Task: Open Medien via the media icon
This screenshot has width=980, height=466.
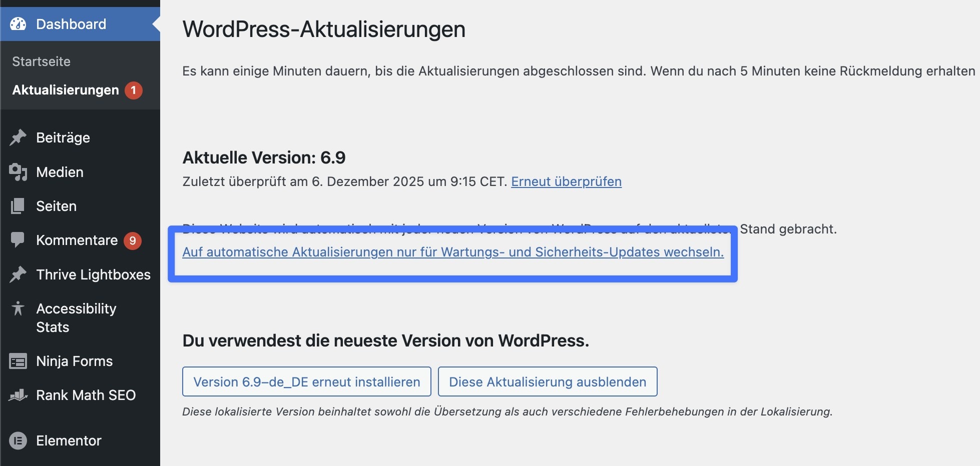Action: (19, 171)
